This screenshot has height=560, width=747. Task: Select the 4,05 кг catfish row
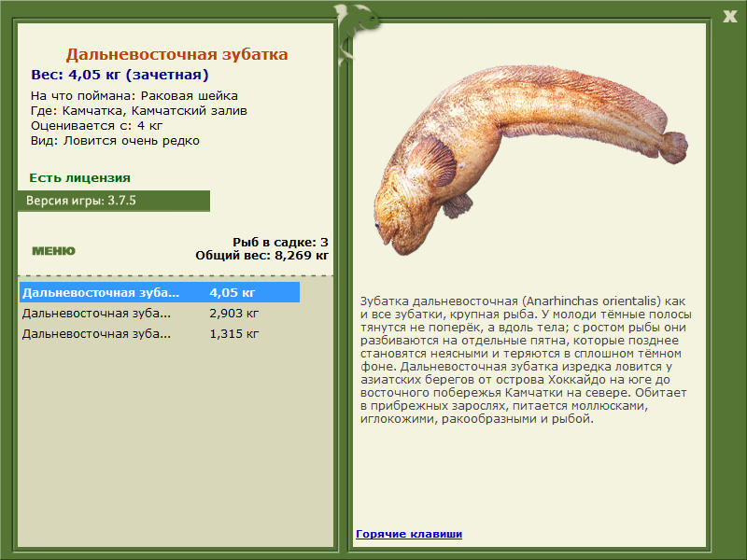pos(160,292)
